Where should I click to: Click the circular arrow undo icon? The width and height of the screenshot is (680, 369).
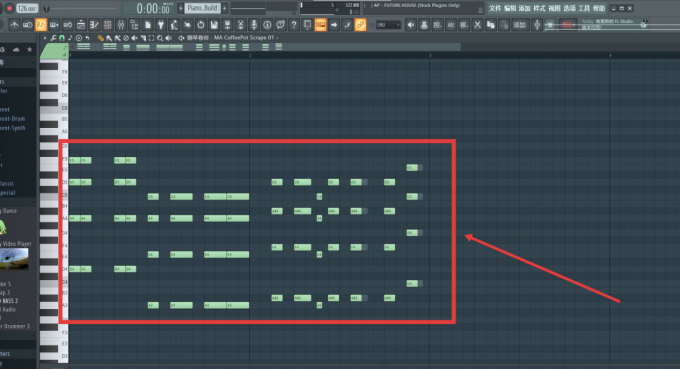[x=200, y=25]
